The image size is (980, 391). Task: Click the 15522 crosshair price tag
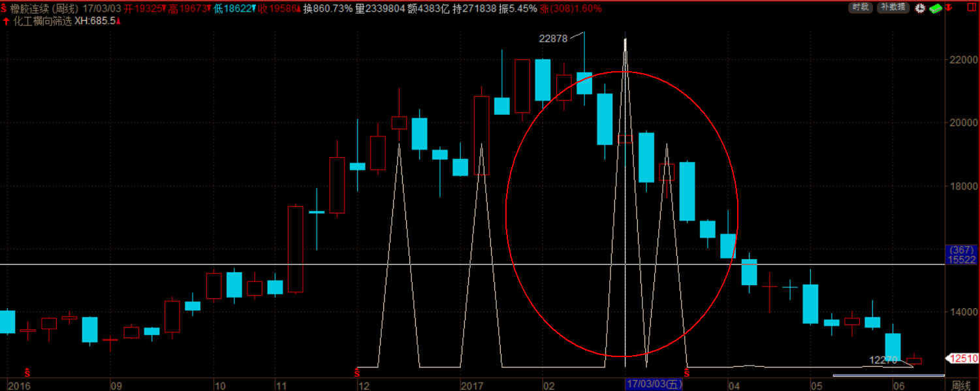(x=962, y=260)
